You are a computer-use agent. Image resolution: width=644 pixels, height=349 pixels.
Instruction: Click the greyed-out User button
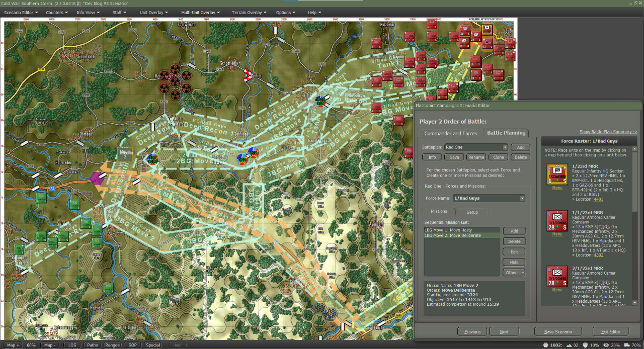[x=177, y=345]
